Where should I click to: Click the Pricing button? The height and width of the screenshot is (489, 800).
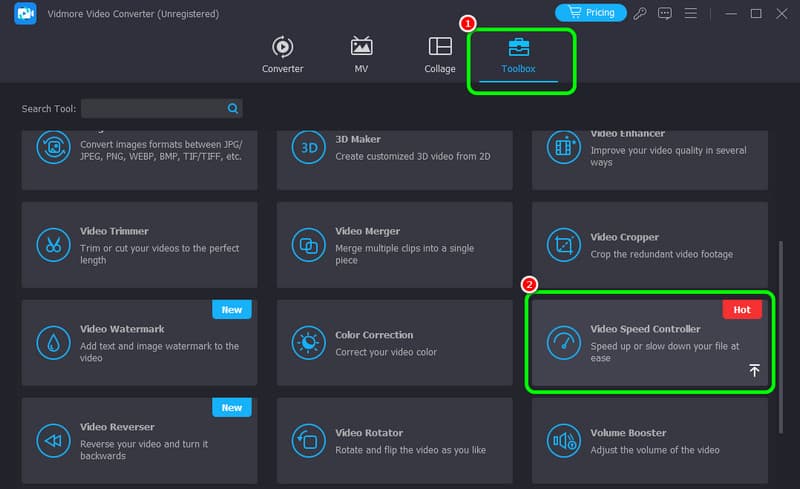pos(590,13)
